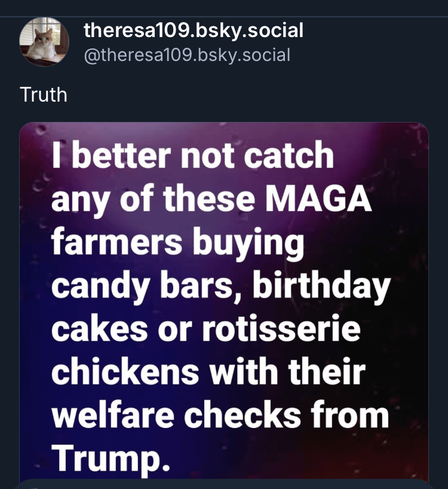Click the post text "Truth"

click(x=44, y=94)
